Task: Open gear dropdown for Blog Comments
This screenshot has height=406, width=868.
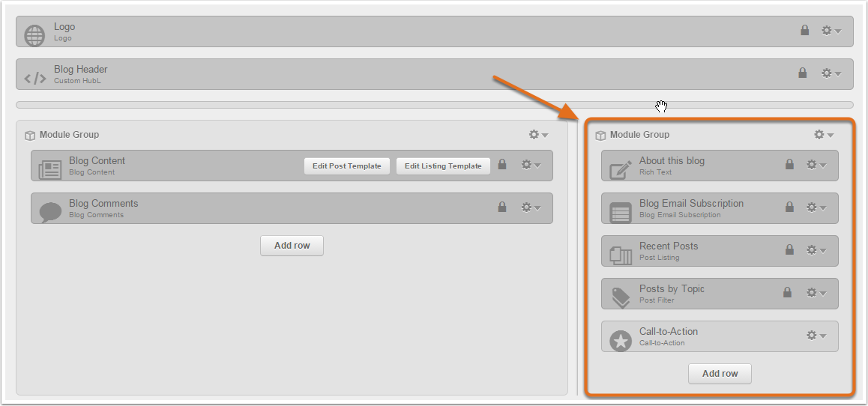Action: (x=531, y=207)
